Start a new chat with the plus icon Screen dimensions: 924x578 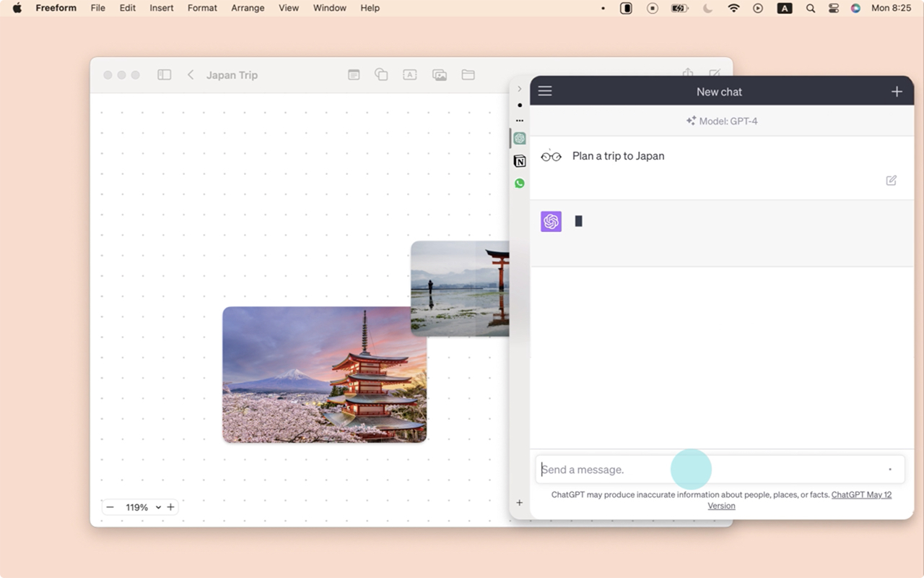(x=897, y=91)
